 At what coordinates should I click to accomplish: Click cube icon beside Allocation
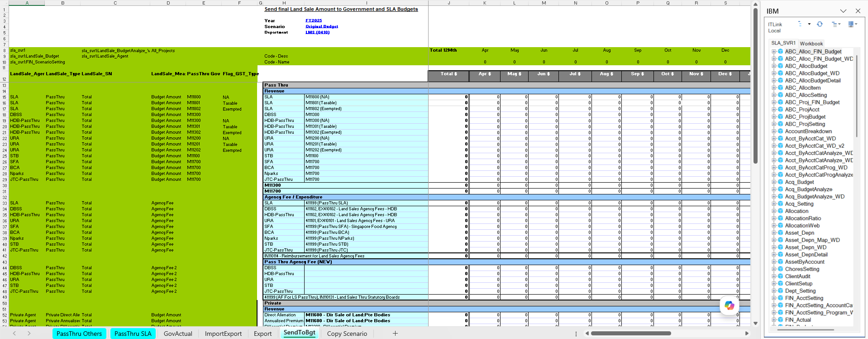click(x=780, y=211)
